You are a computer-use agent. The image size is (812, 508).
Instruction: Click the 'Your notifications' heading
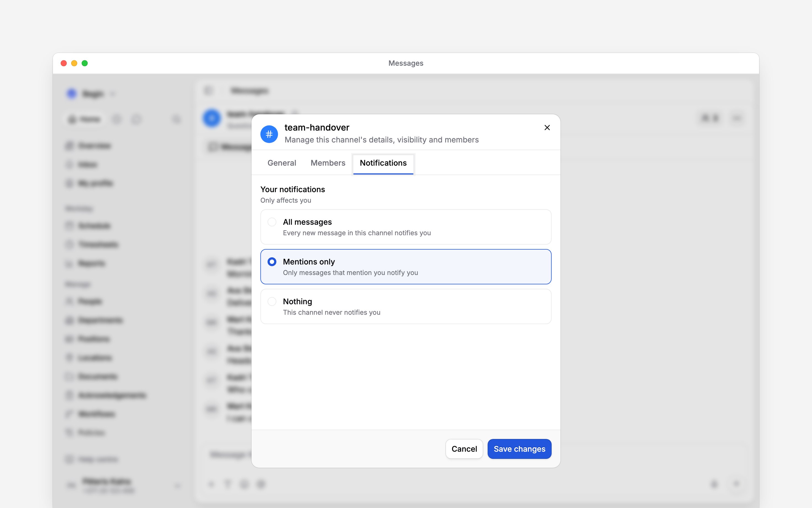pos(293,189)
